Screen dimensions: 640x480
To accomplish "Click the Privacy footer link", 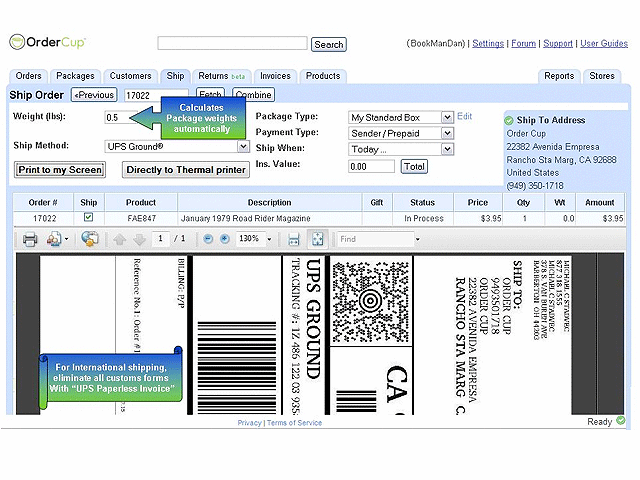I will (x=249, y=423).
